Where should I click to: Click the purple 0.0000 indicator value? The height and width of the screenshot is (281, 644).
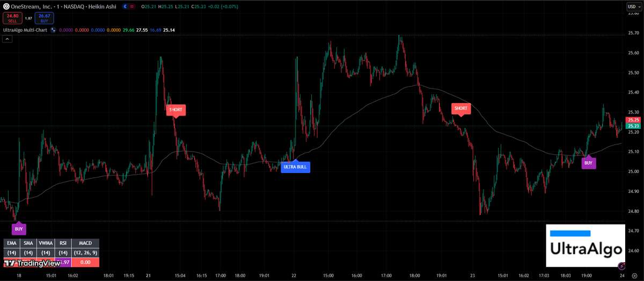[65, 30]
